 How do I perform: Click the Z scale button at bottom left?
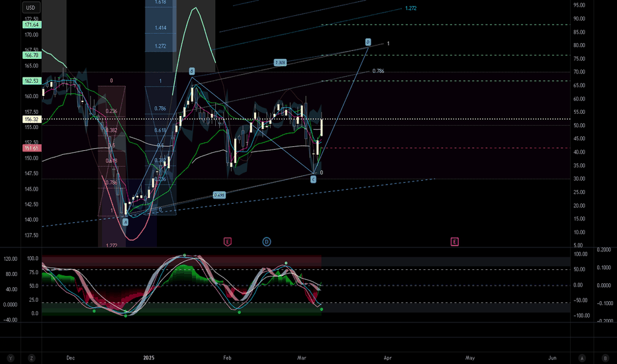click(31, 358)
